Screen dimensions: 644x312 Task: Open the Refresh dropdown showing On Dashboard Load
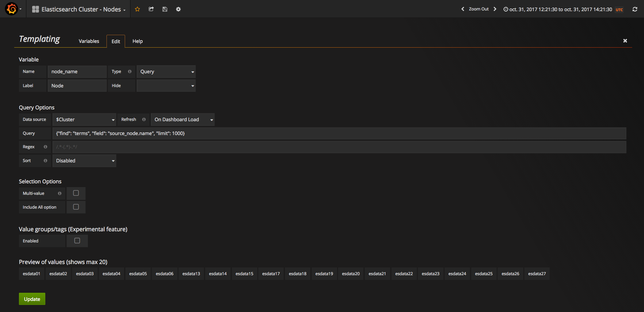pyautogui.click(x=183, y=120)
